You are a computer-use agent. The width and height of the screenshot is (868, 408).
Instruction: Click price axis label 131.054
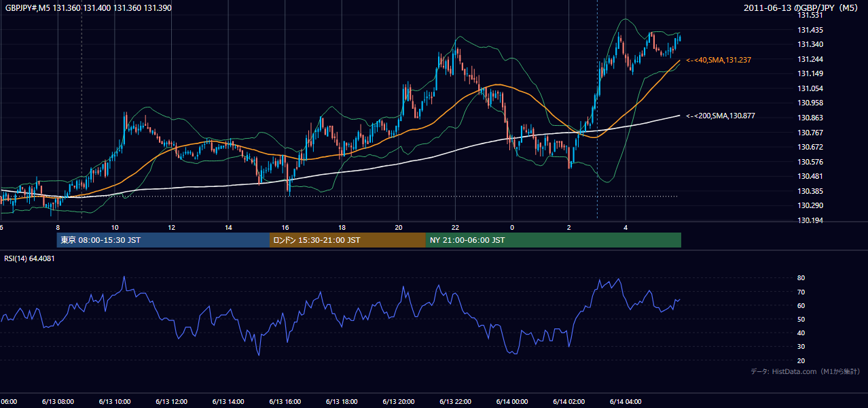pyautogui.click(x=810, y=88)
